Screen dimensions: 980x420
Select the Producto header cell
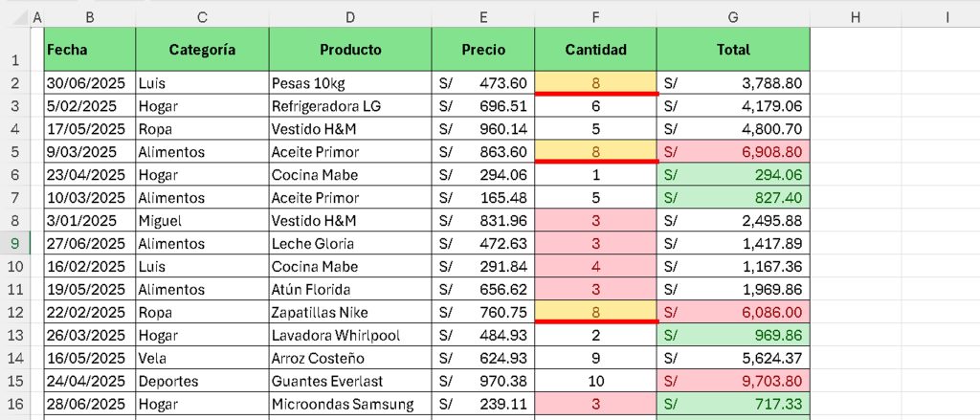(350, 50)
